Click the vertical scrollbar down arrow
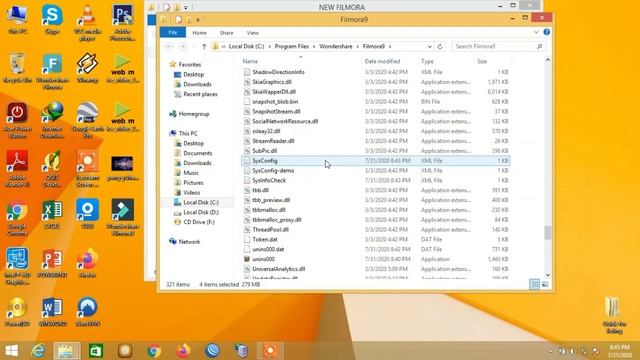 (548, 275)
